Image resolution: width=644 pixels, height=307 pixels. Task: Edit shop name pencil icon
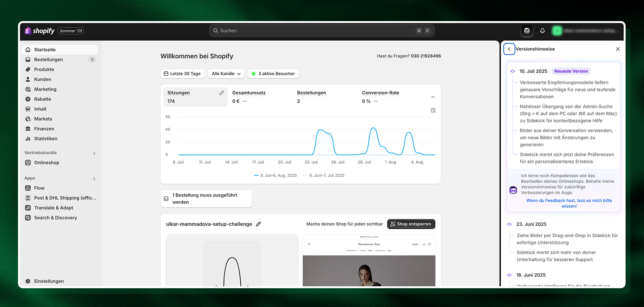(258, 224)
